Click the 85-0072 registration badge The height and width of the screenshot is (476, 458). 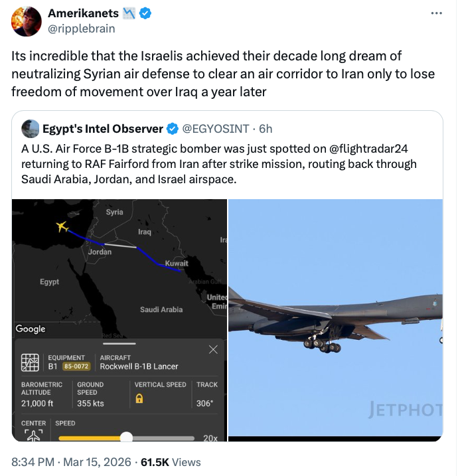tap(76, 366)
